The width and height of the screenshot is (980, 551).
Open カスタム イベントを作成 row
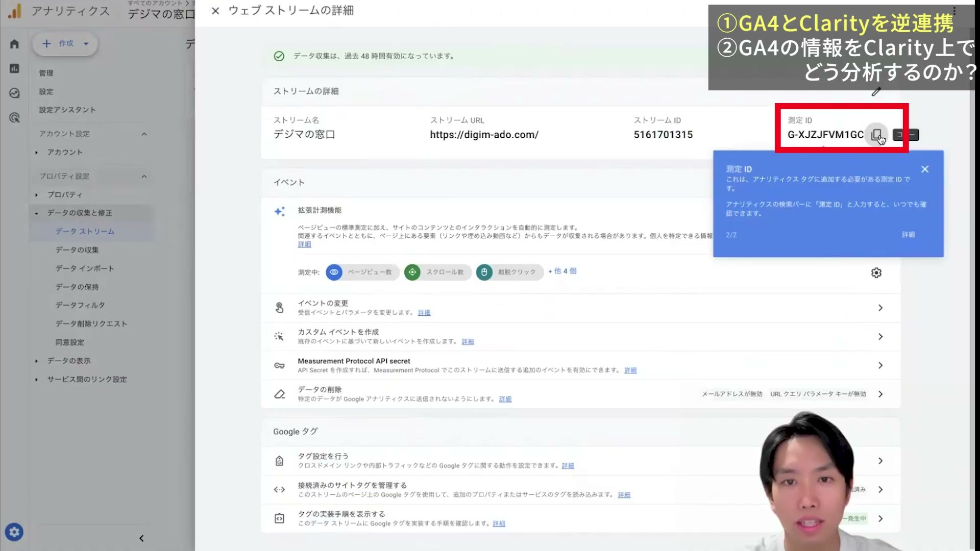(x=580, y=337)
